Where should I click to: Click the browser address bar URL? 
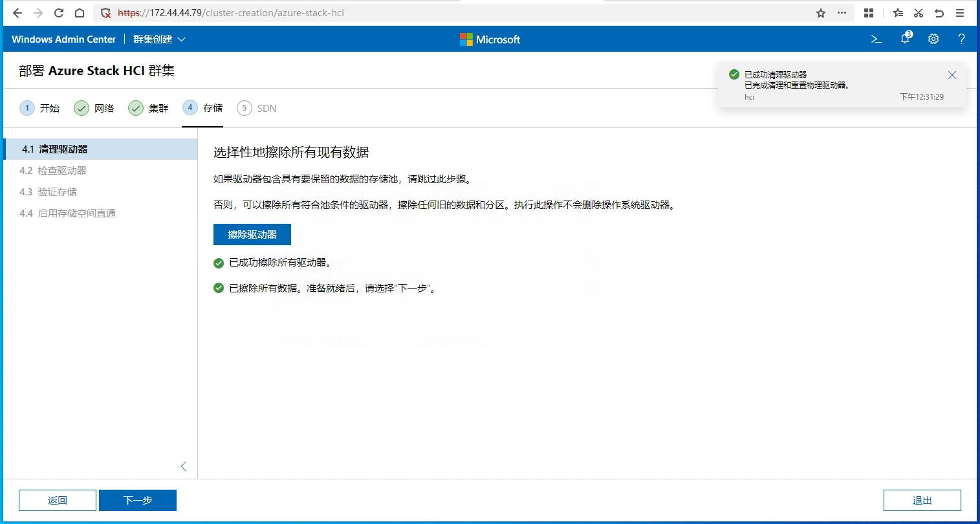[x=231, y=13]
